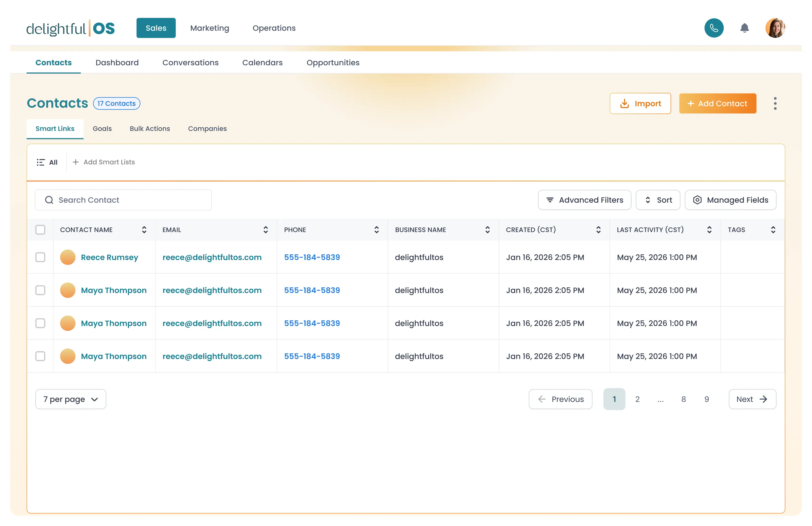Click the Advanced Filters funnel icon
Image resolution: width=812 pixels, height=526 pixels.
pos(550,200)
